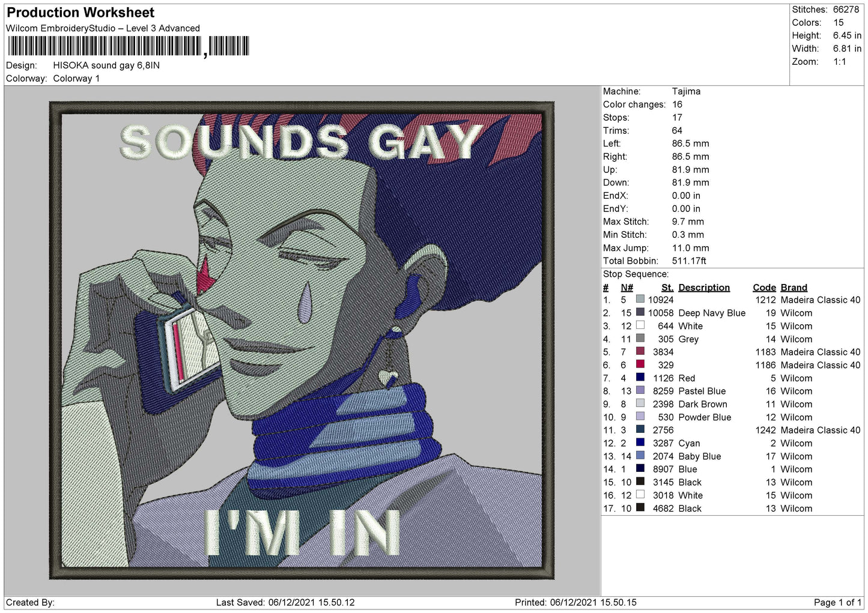Click the 'Powder Blue' description text
This screenshot has width=868, height=613.
click(705, 417)
